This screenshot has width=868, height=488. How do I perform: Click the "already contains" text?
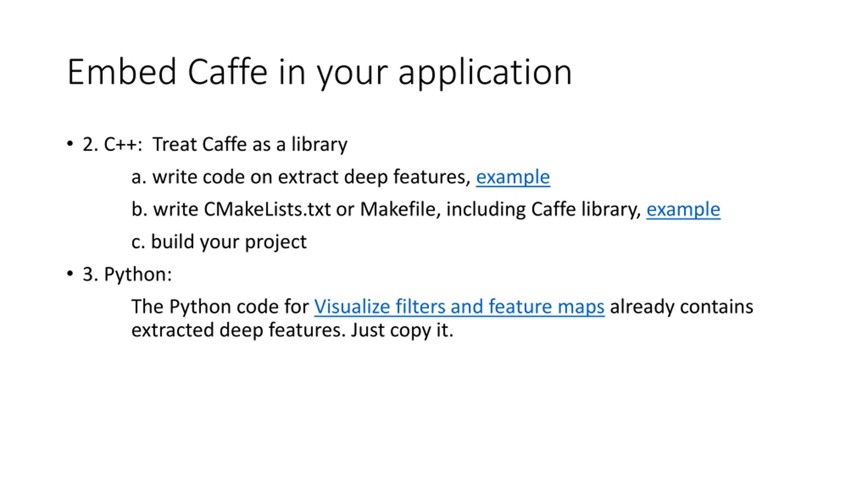(682, 307)
